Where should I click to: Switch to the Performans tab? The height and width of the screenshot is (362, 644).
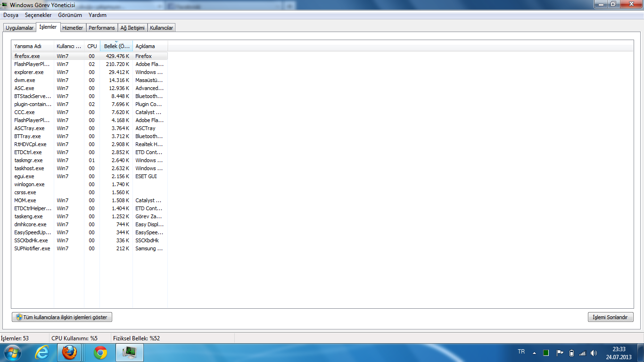102,28
